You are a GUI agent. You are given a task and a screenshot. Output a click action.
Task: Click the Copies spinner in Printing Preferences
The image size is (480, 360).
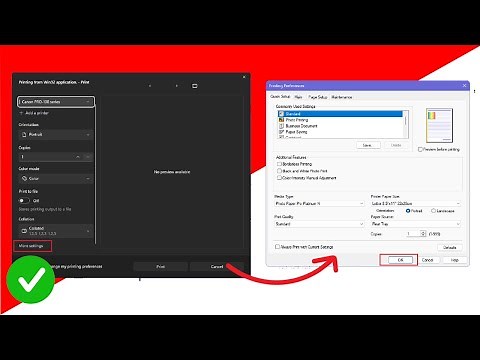click(x=423, y=234)
